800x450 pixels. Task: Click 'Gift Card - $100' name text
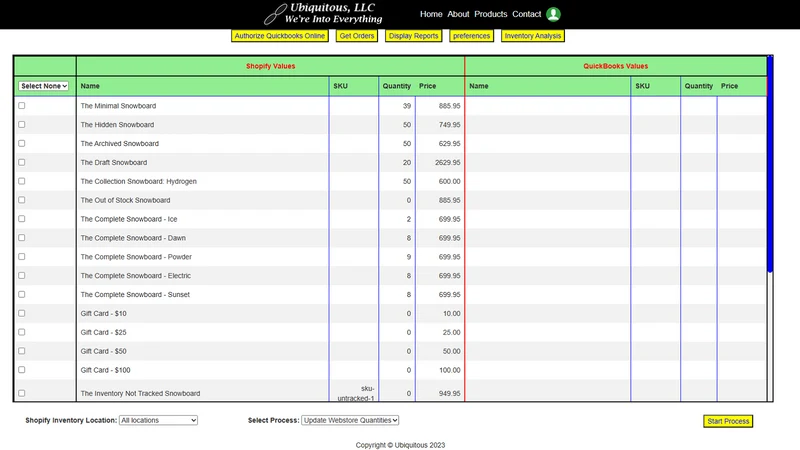pyautogui.click(x=105, y=370)
